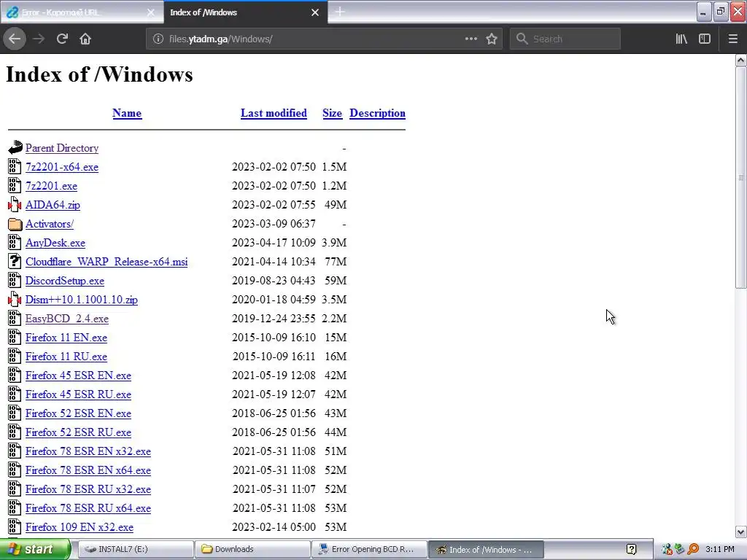This screenshot has width=747, height=560.
Task: Click the DiscordSetup.exe binary file icon
Action: point(15,280)
